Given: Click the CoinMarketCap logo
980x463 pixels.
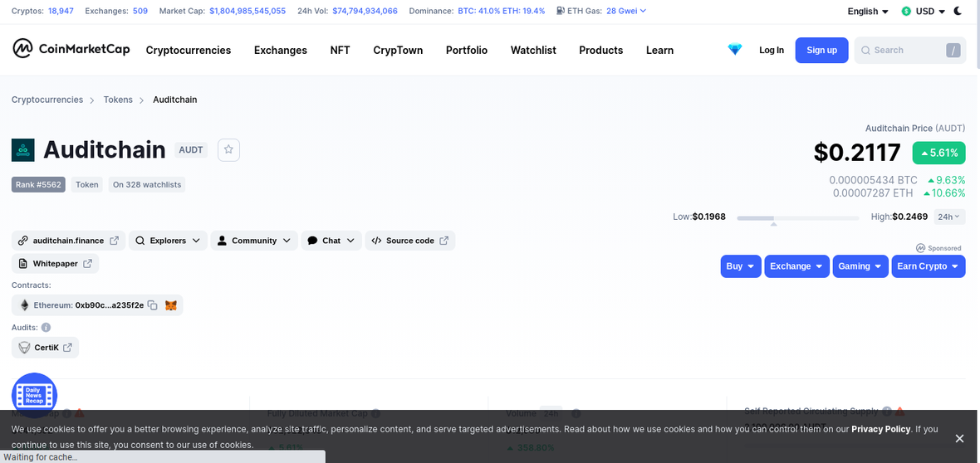Looking at the screenshot, I should pyautogui.click(x=71, y=49).
